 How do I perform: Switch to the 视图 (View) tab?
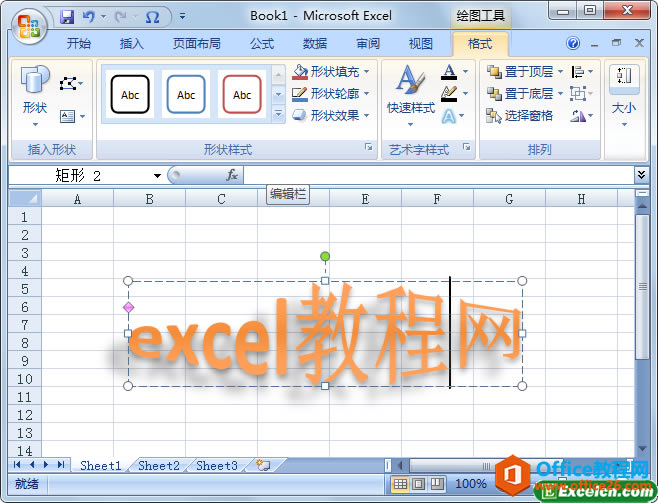point(420,43)
